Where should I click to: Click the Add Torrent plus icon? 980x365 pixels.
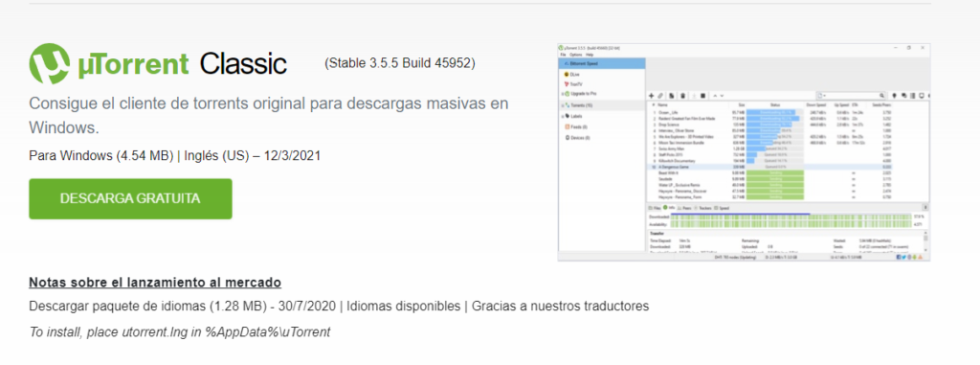tap(651, 96)
